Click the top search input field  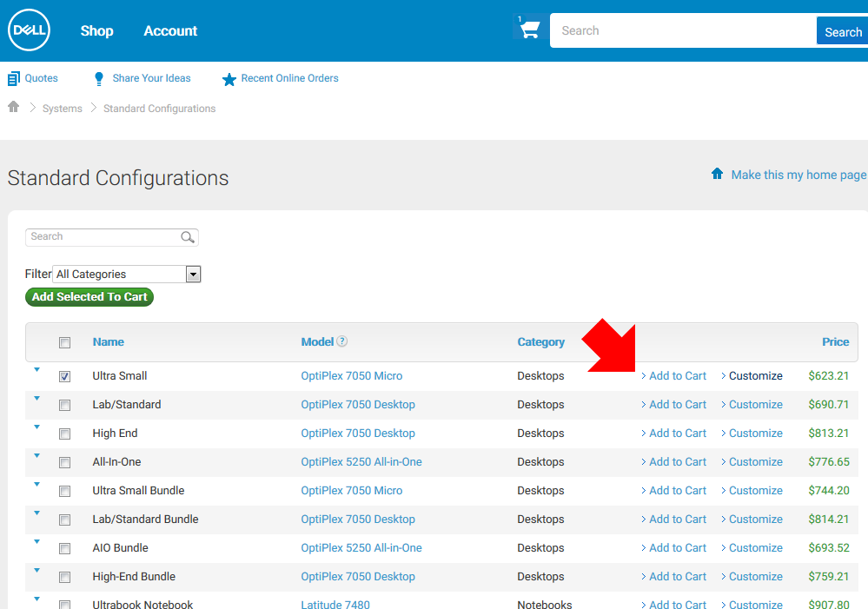pyautogui.click(x=682, y=31)
